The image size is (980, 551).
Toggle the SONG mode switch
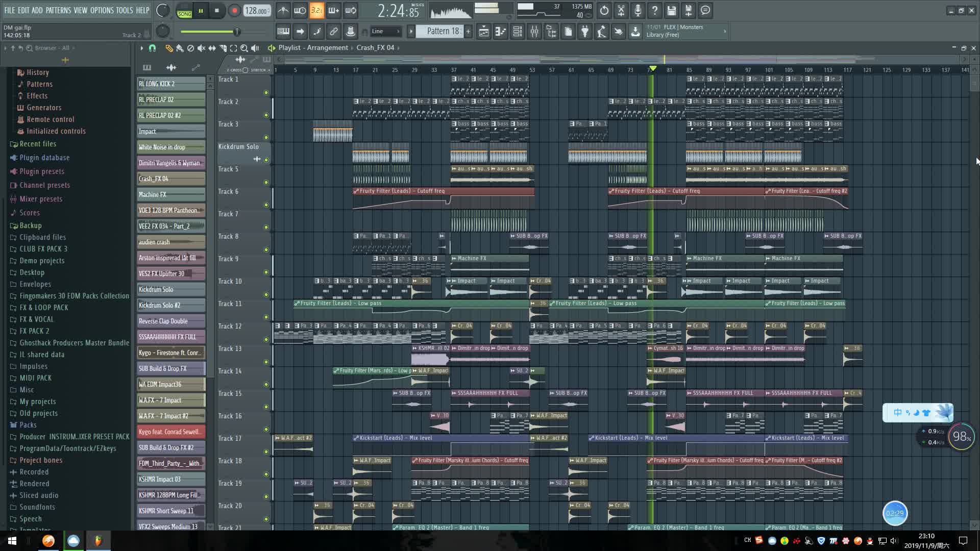point(184,14)
